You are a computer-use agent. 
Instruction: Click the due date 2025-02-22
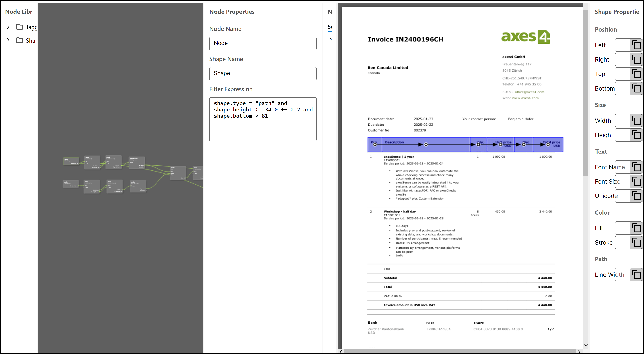(x=423, y=124)
